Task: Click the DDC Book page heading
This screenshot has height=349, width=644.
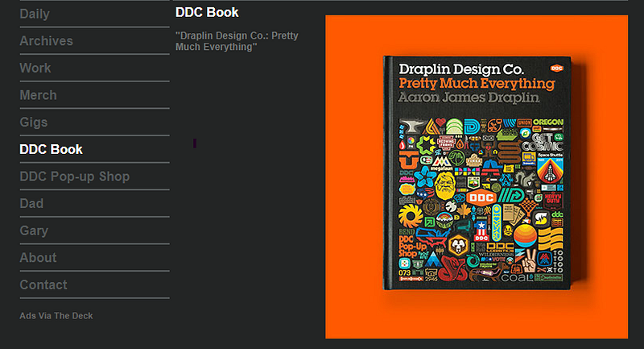Action: (x=207, y=13)
